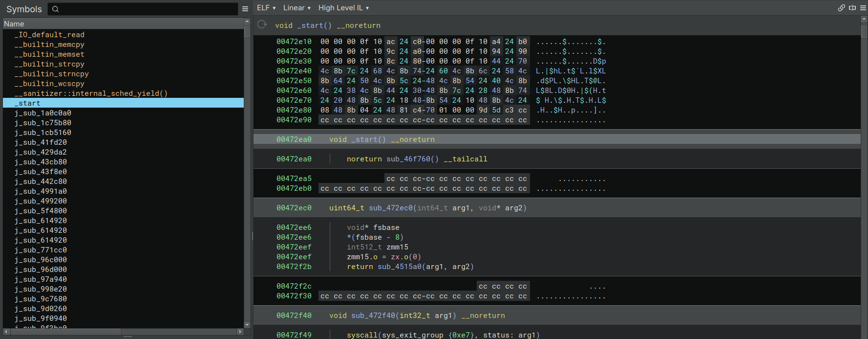This screenshot has height=339, width=868.
Task: Click the sub_46f760 tailcall reference
Action: click(x=412, y=159)
